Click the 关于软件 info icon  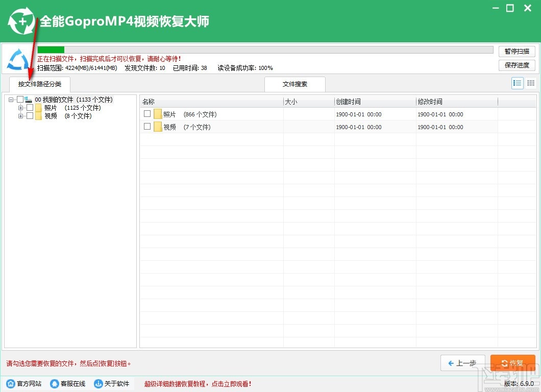[99, 384]
